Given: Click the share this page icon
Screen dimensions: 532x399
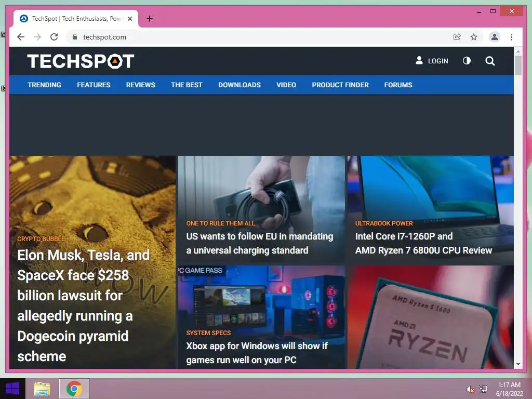Looking at the screenshot, I should [457, 37].
